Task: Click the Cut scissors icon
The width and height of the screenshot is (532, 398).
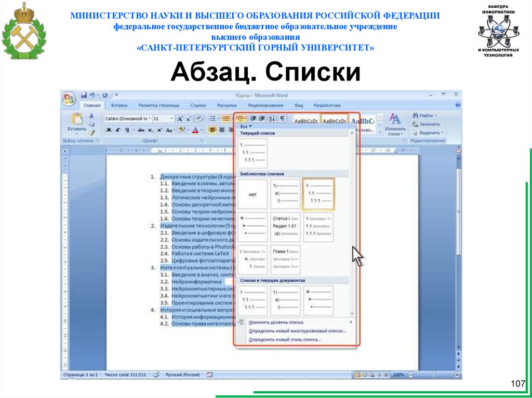Action: coord(91,116)
